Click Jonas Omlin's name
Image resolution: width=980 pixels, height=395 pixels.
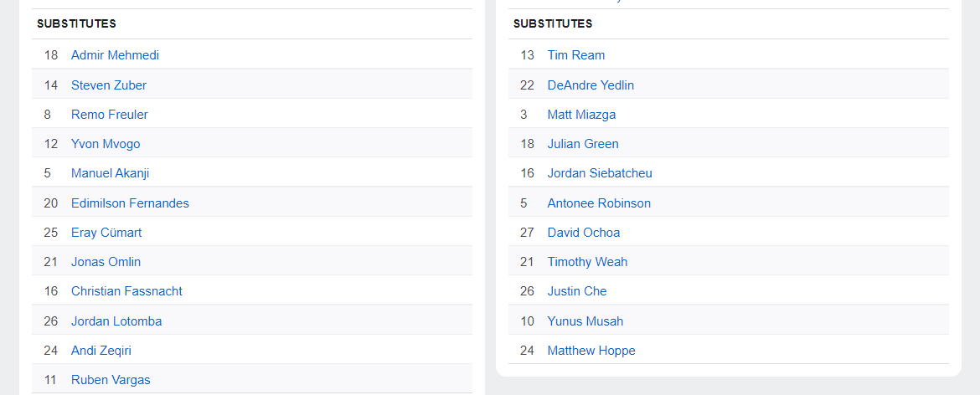106,262
